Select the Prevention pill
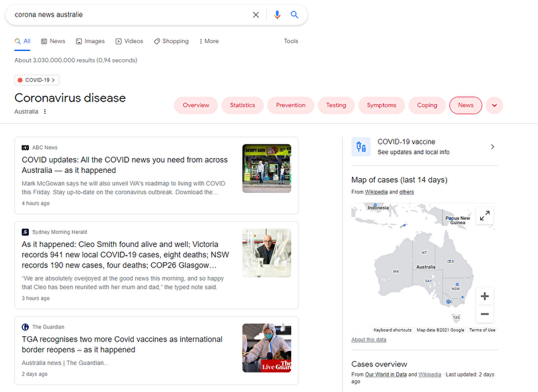 (x=291, y=106)
